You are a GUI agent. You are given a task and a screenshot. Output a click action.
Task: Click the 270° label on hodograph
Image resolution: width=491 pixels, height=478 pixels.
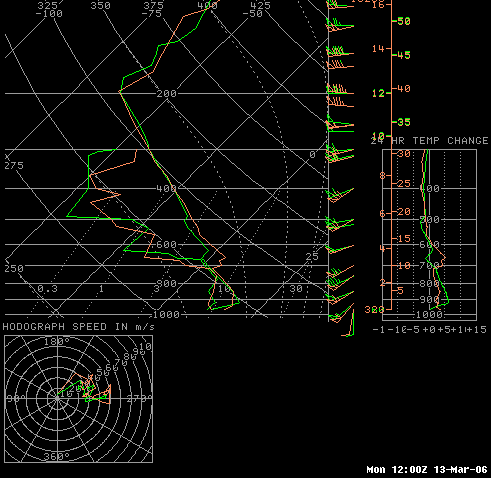pos(139,398)
